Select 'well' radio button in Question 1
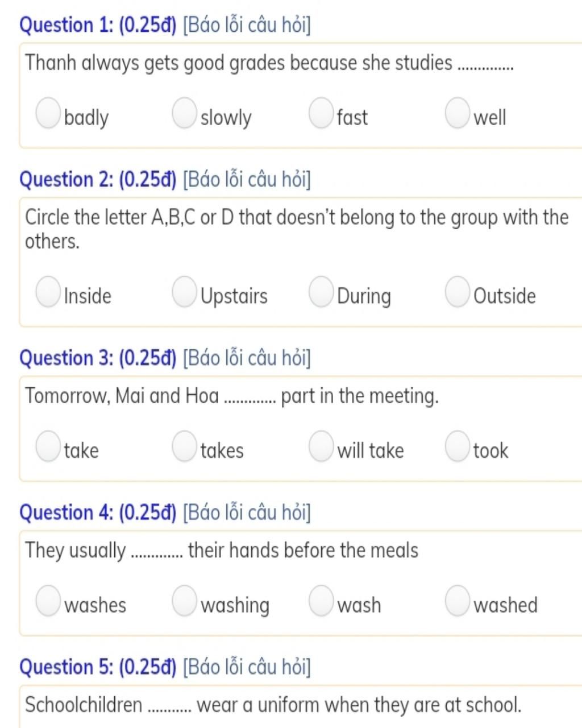The image size is (582, 728). [x=458, y=113]
